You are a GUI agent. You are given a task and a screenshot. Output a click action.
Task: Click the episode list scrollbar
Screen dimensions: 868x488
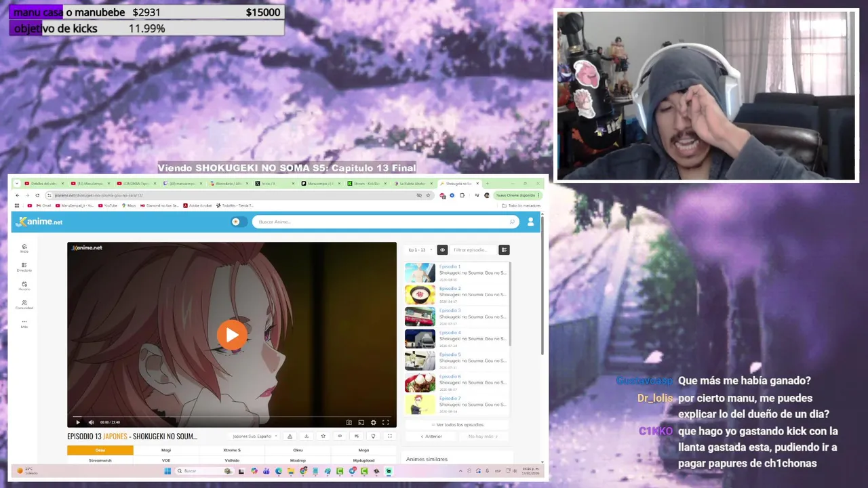(x=509, y=305)
